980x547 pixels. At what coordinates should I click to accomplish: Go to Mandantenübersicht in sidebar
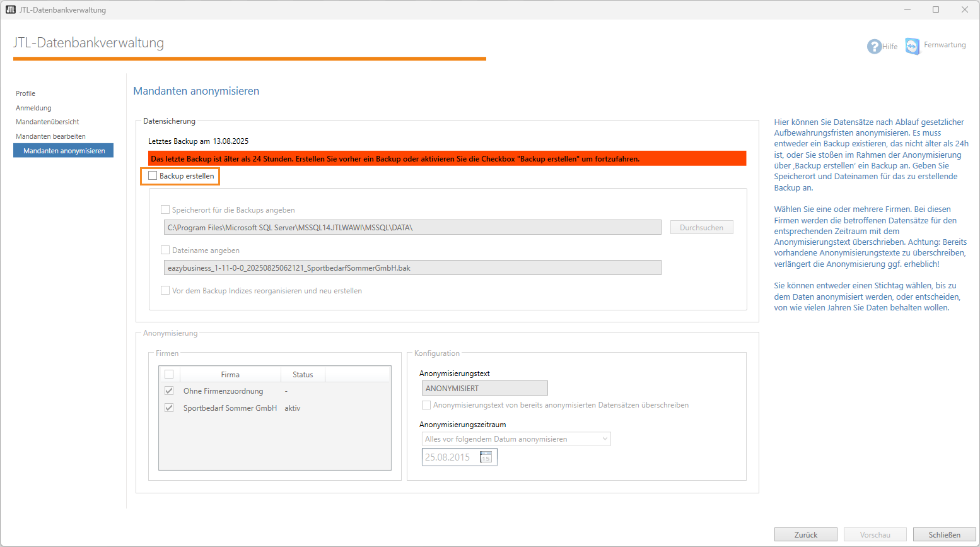click(47, 122)
